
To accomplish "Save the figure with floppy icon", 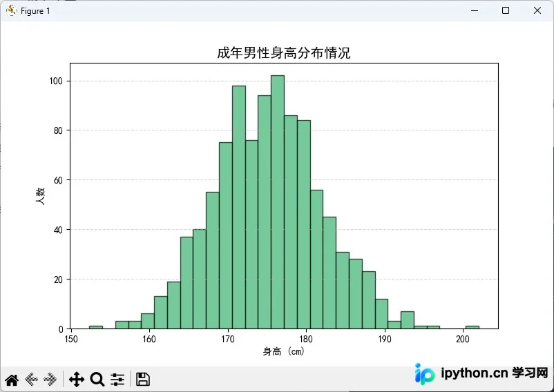I will pos(143,380).
